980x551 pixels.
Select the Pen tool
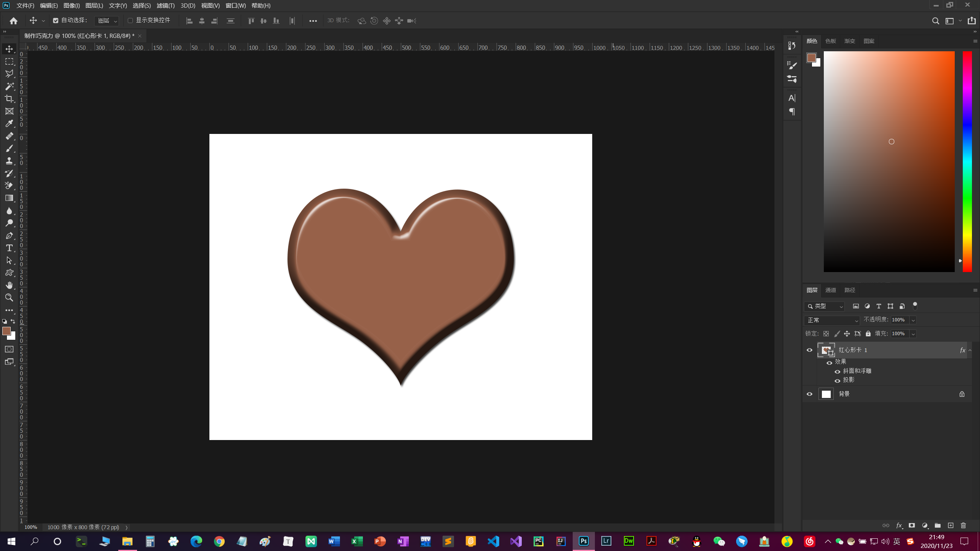tap(9, 235)
